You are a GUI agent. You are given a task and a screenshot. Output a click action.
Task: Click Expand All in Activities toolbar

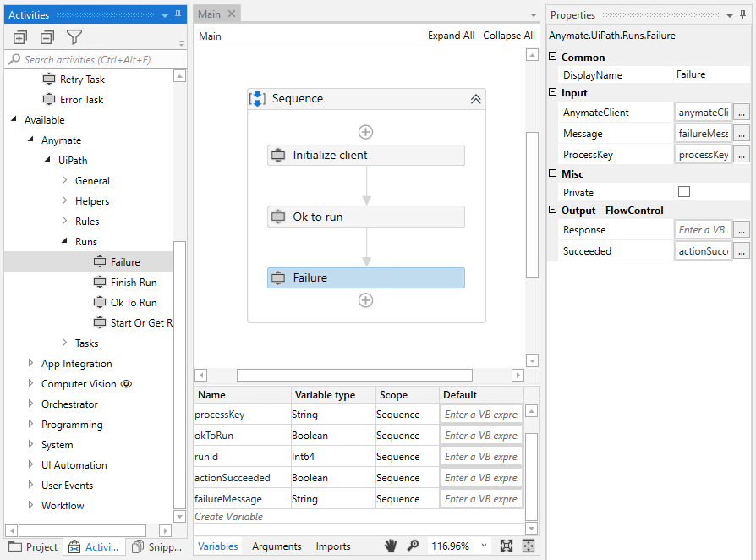pyautogui.click(x=19, y=37)
